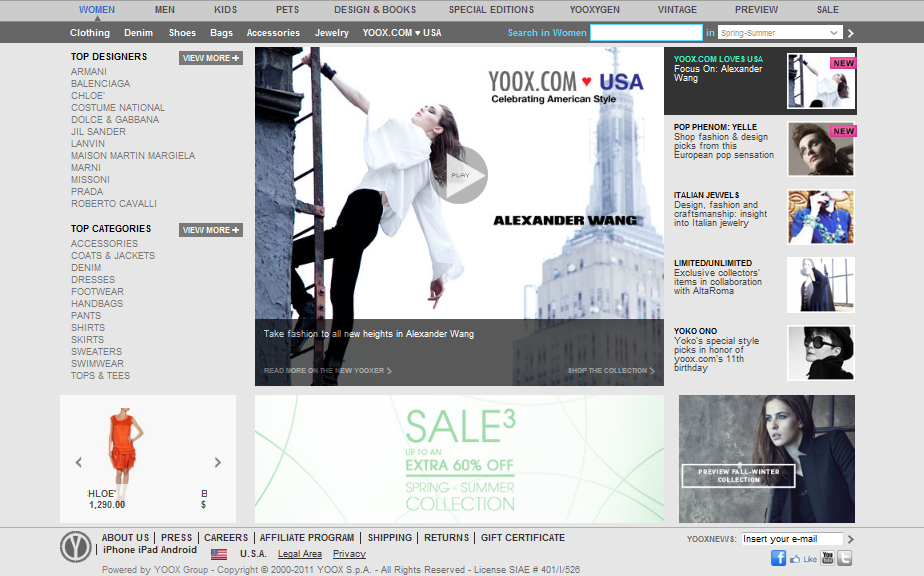The width and height of the screenshot is (924, 576).
Task: Switch to the MEN department tab
Action: click(x=163, y=9)
